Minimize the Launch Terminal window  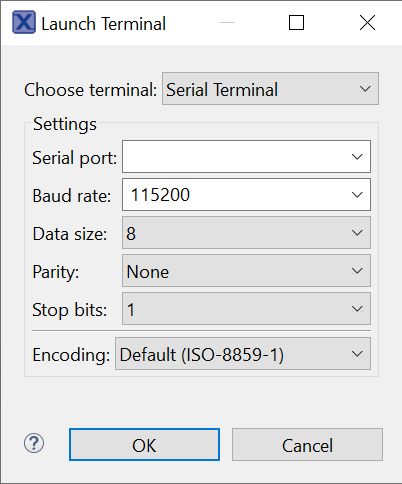pos(228,23)
